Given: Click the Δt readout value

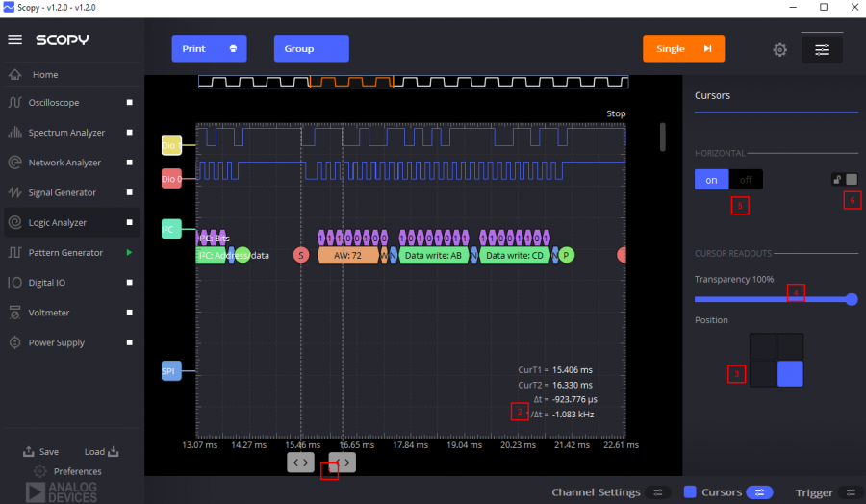Looking at the screenshot, I should (574, 399).
